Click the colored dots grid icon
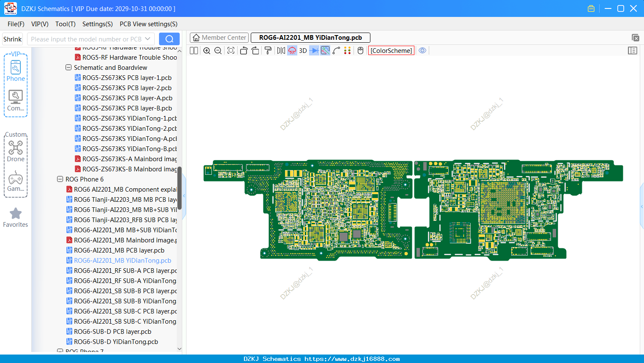 point(347,50)
